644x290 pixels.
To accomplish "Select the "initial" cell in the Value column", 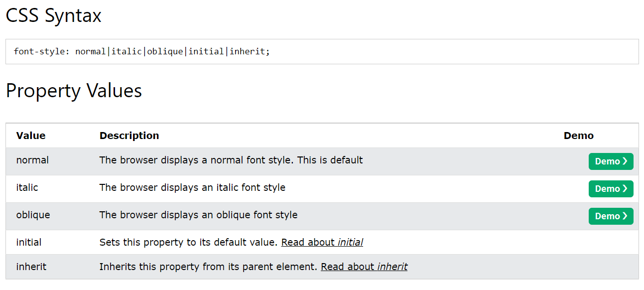I will pyautogui.click(x=29, y=243).
